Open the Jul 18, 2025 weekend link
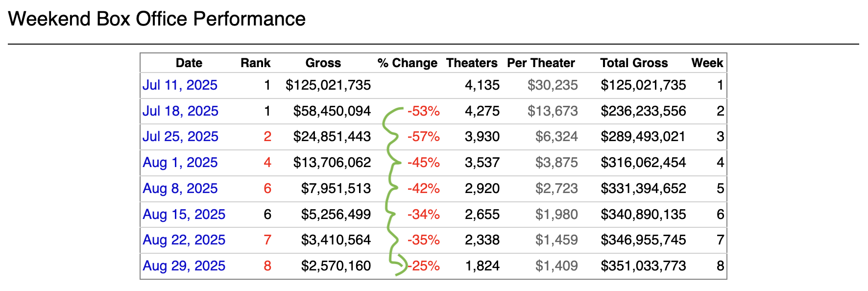The width and height of the screenshot is (868, 291). (x=180, y=111)
